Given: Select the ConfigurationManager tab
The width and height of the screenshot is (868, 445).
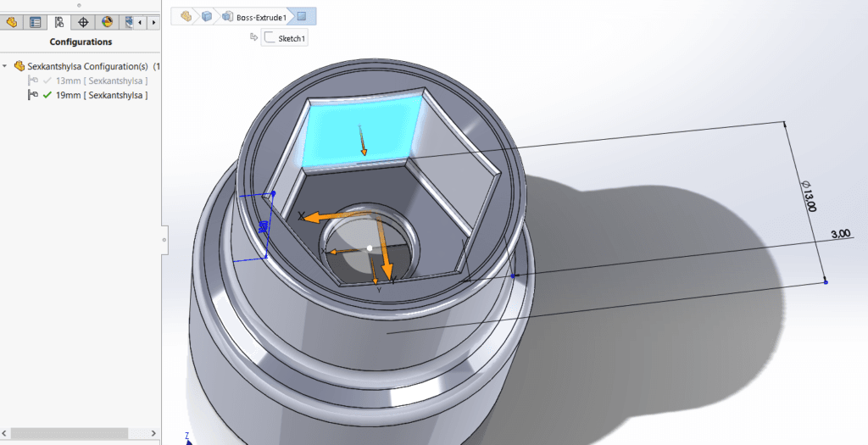Looking at the screenshot, I should (59, 22).
